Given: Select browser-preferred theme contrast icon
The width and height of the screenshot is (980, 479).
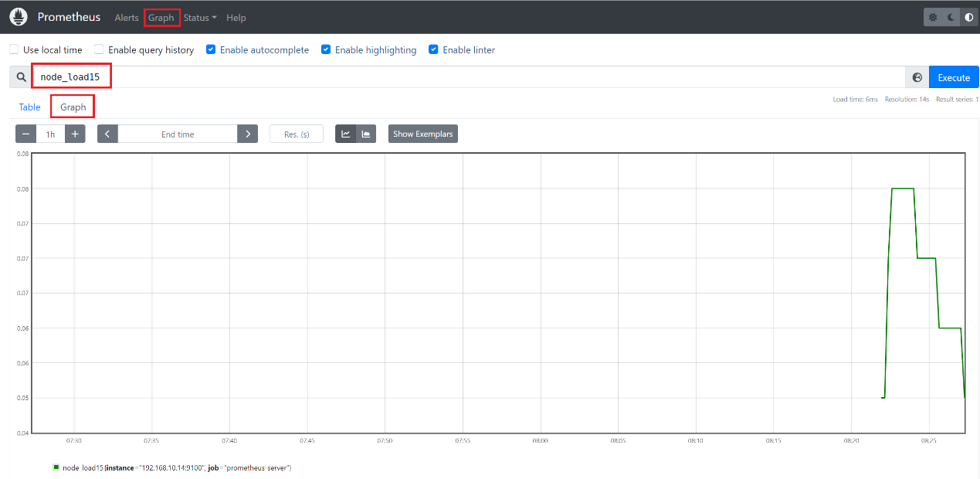Looking at the screenshot, I should pos(969,17).
